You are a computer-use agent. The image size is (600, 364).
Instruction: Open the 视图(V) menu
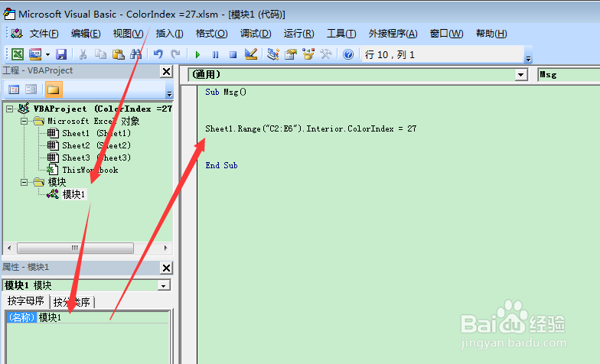(x=128, y=34)
